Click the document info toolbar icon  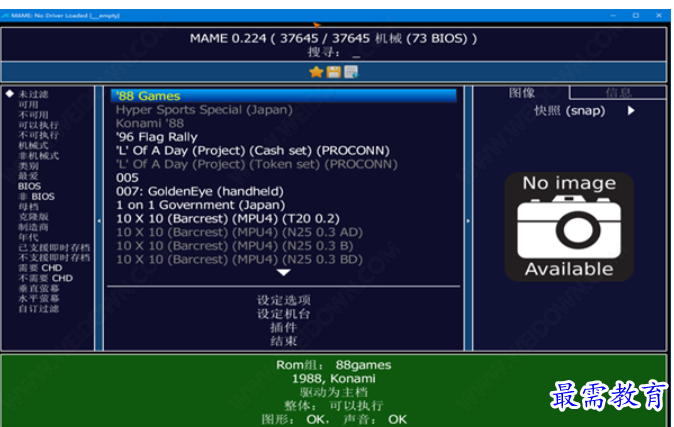(351, 72)
